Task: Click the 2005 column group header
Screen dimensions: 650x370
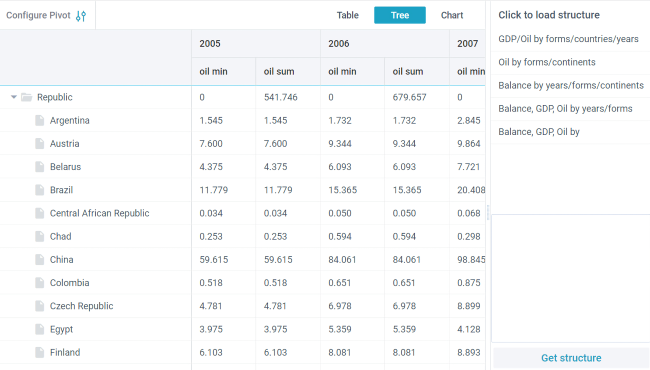Action: (256, 44)
